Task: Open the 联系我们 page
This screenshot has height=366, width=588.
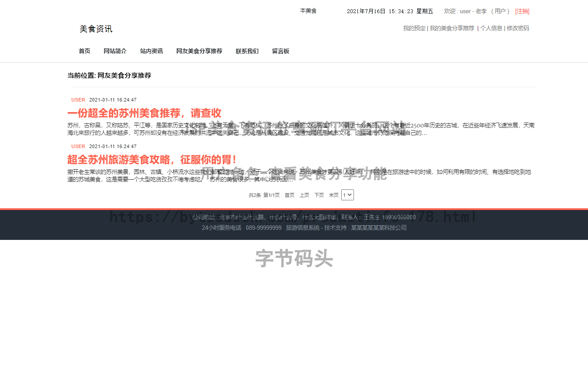Action: [247, 51]
